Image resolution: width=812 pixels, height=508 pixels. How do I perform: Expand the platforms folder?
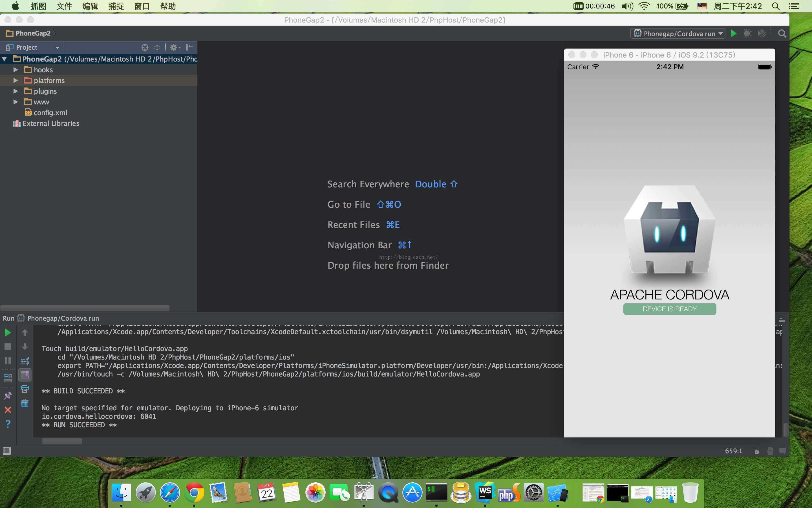click(x=16, y=81)
